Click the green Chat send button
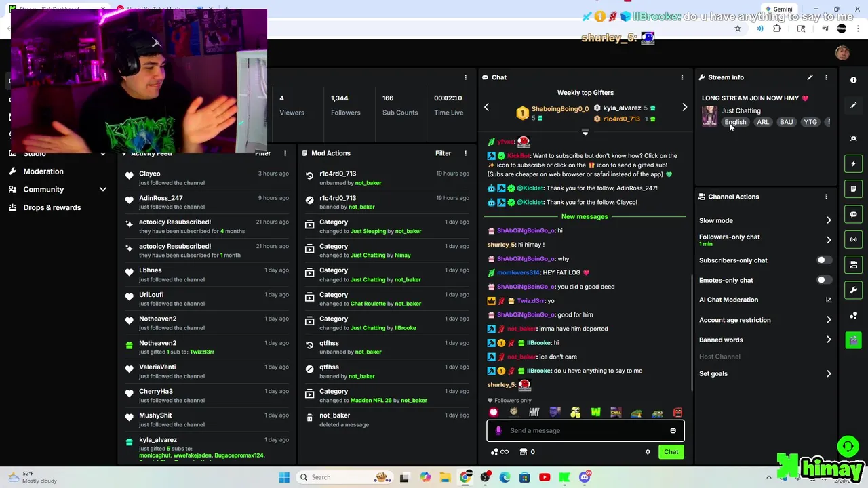Viewport: 868px width, 488px height. coord(671,452)
